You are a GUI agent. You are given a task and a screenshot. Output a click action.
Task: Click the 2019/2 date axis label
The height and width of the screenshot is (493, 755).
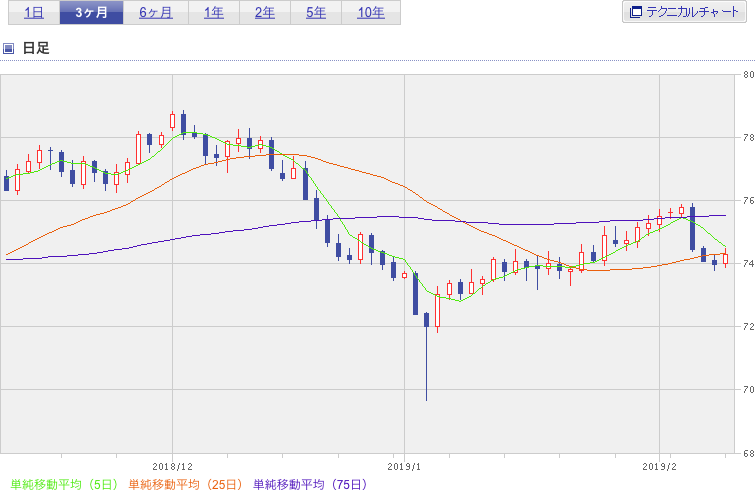[659, 467]
